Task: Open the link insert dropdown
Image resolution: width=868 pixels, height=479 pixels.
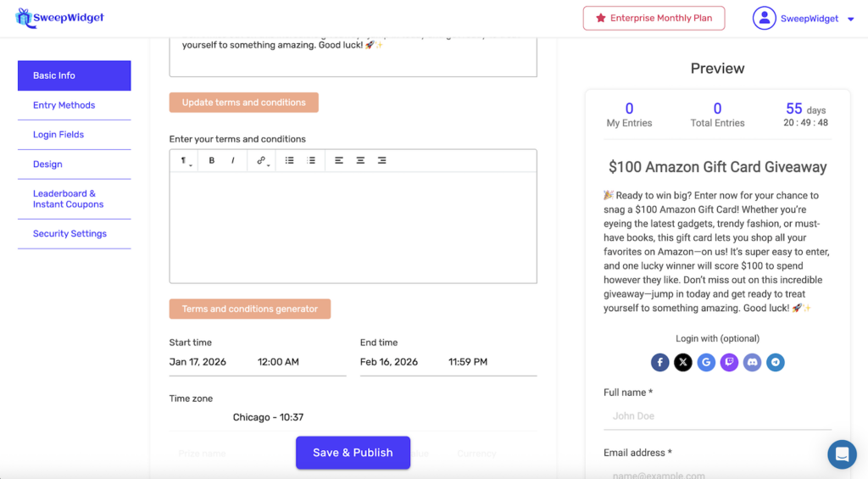Action: click(263, 160)
